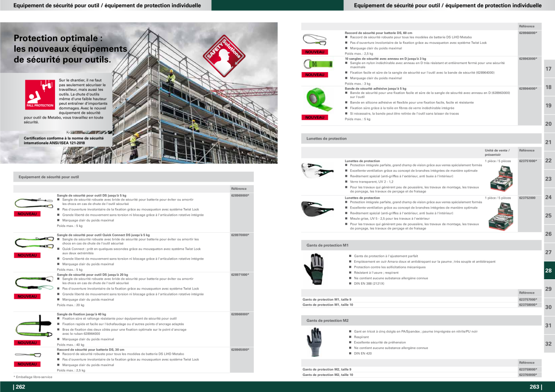
Task: Open image of 40 kg fixation strap
Action: click(x=34, y=327)
